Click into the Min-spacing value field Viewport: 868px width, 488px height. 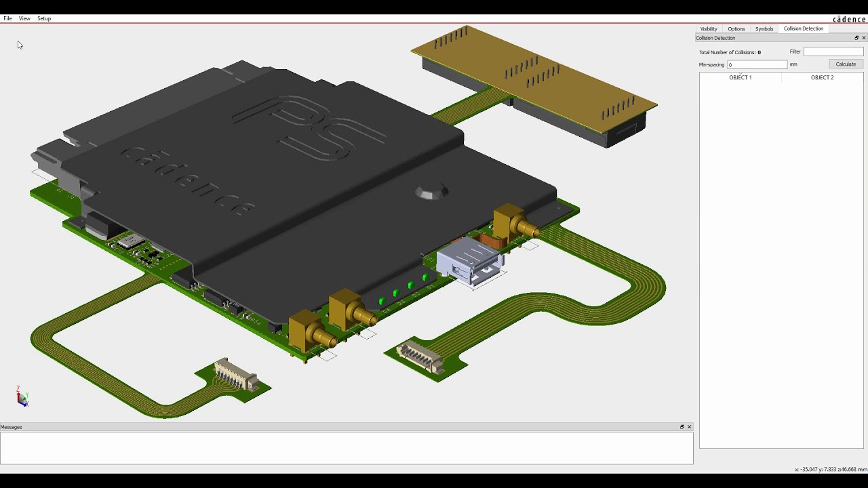pos(757,64)
